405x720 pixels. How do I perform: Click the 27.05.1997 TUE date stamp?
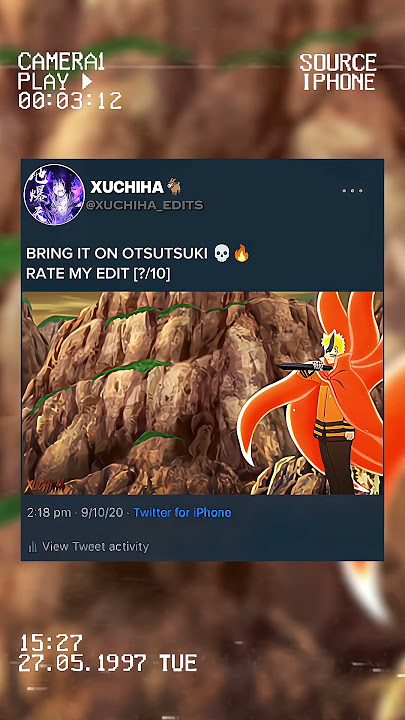107,663
